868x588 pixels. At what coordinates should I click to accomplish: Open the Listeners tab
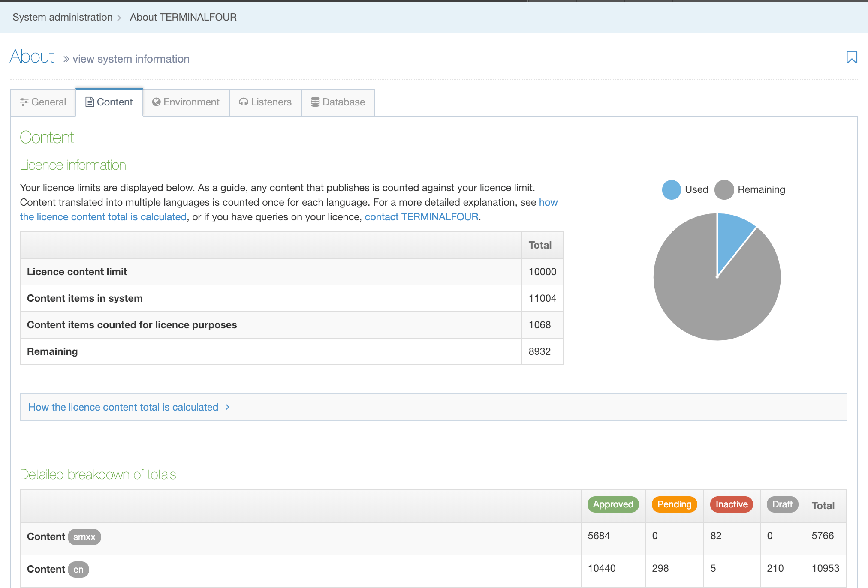265,102
